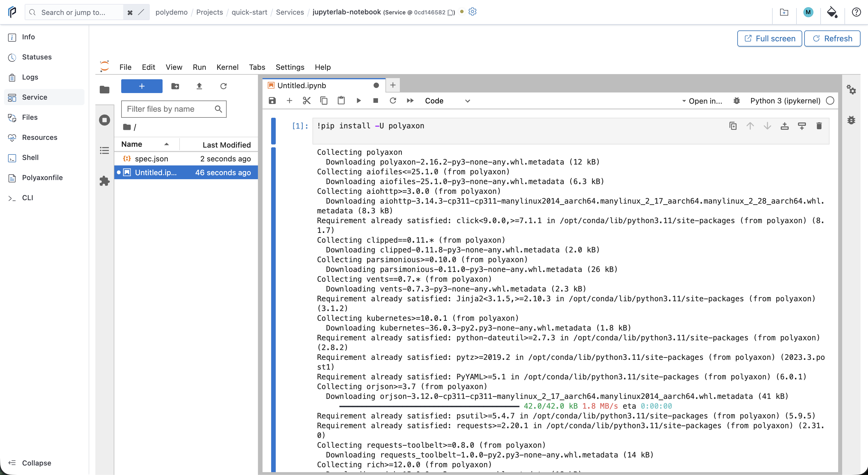Open the service settings gear icon

tap(472, 12)
